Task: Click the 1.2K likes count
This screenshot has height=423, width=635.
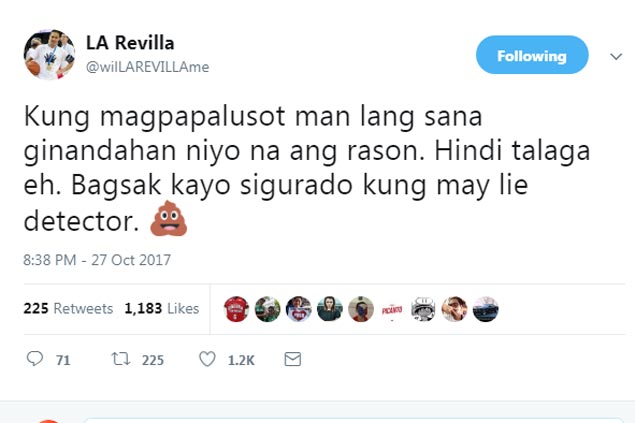Action: [x=241, y=360]
